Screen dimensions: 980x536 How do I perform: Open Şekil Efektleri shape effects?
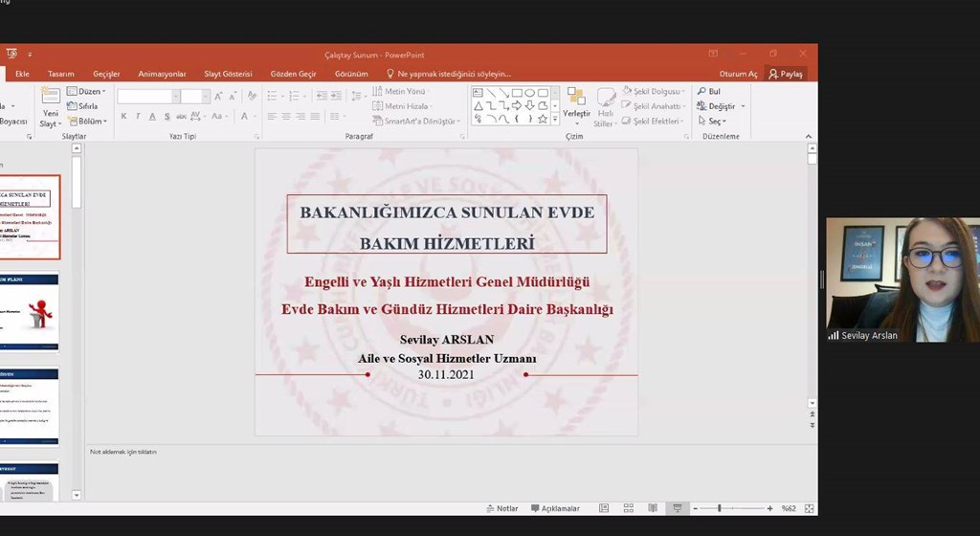tap(654, 122)
